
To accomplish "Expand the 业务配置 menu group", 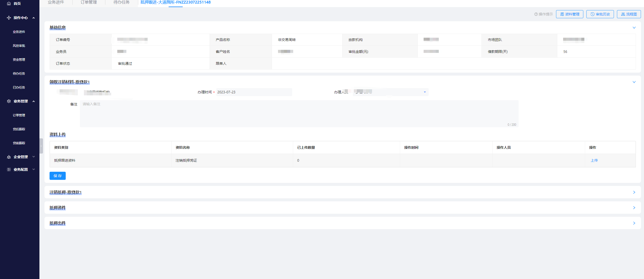I will coord(34,169).
